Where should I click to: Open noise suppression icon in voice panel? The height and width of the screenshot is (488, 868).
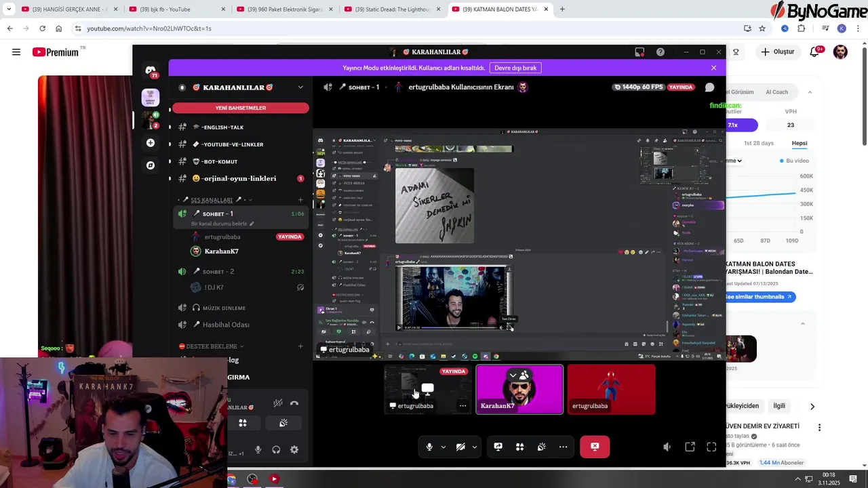pyautogui.click(x=278, y=403)
